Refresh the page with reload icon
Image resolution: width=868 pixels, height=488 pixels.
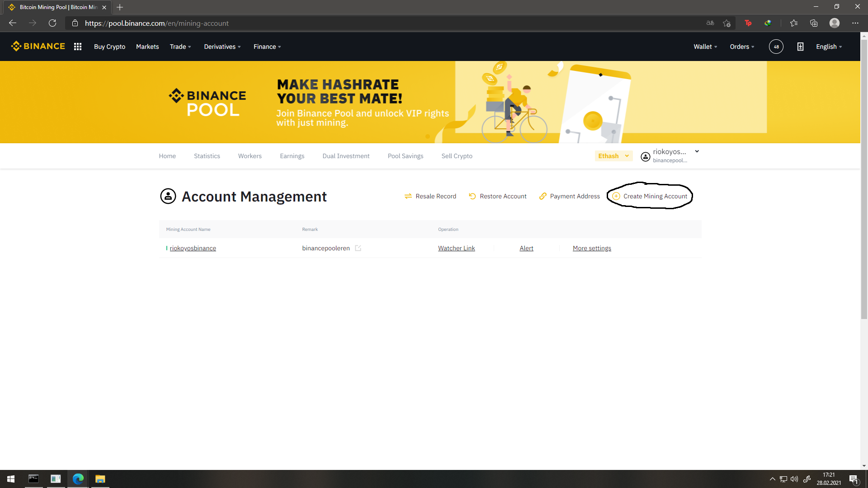click(52, 23)
